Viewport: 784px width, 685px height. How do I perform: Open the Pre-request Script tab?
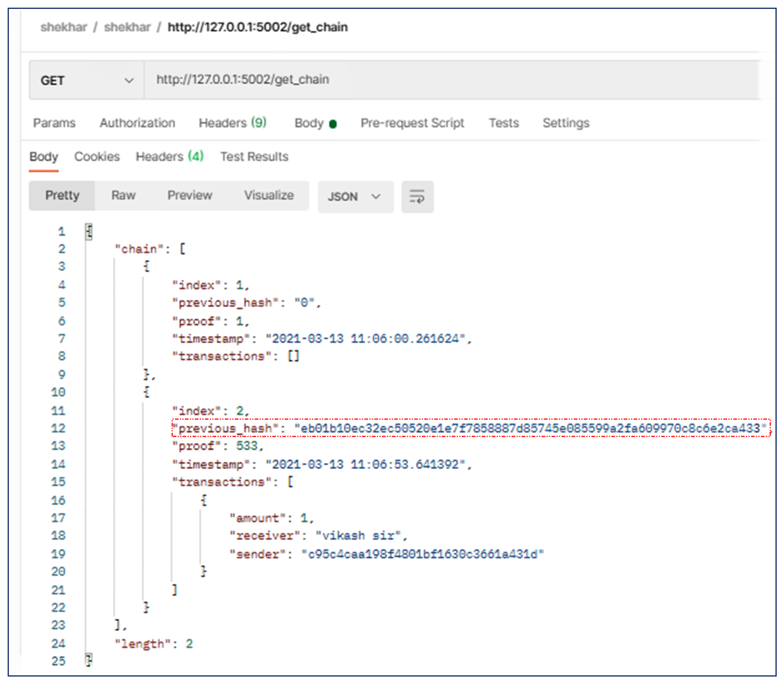point(412,123)
